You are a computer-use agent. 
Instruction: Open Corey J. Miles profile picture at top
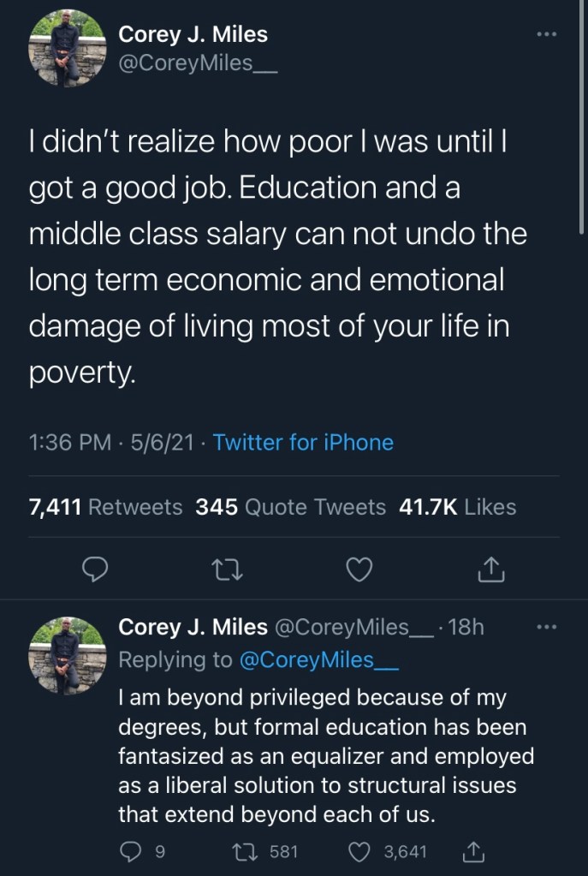(67, 50)
